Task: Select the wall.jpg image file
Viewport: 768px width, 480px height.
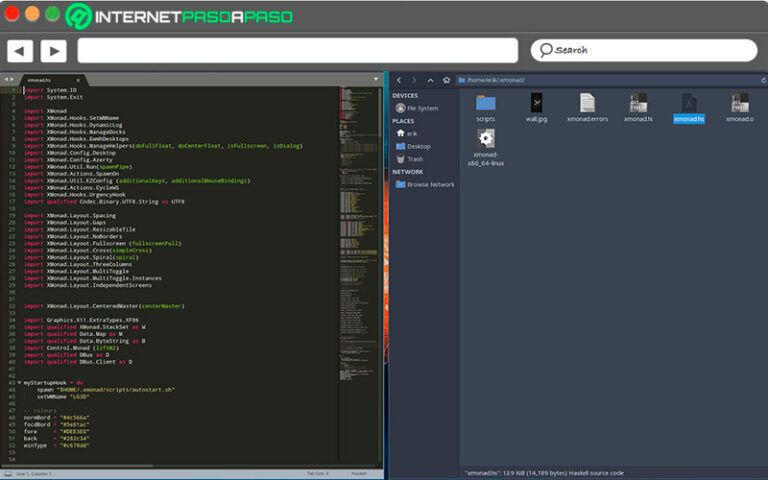Action: coord(537,103)
